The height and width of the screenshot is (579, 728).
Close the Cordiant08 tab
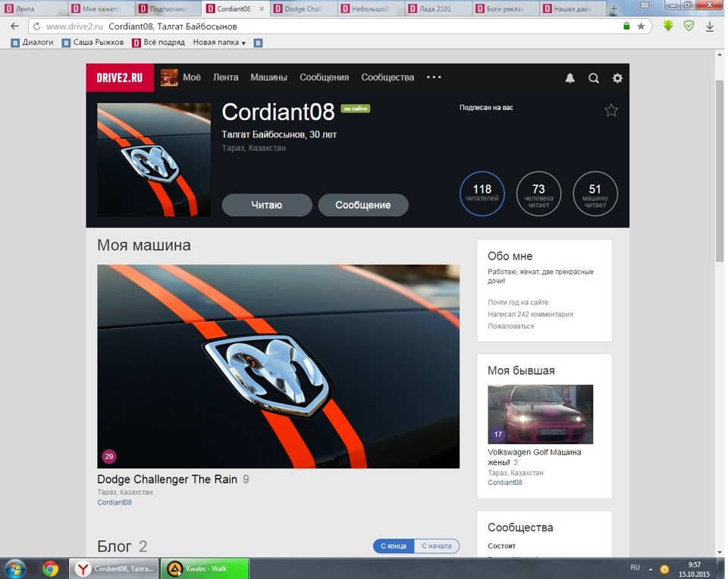coord(262,9)
